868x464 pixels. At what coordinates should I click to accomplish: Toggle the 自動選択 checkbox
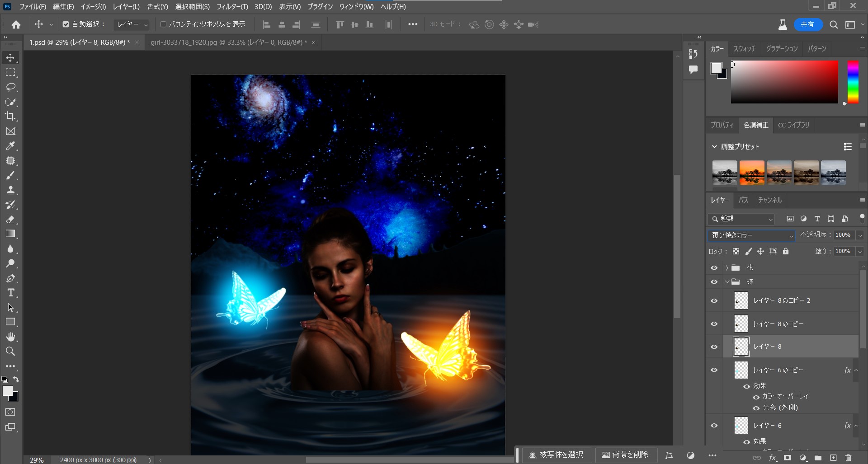[x=66, y=24]
